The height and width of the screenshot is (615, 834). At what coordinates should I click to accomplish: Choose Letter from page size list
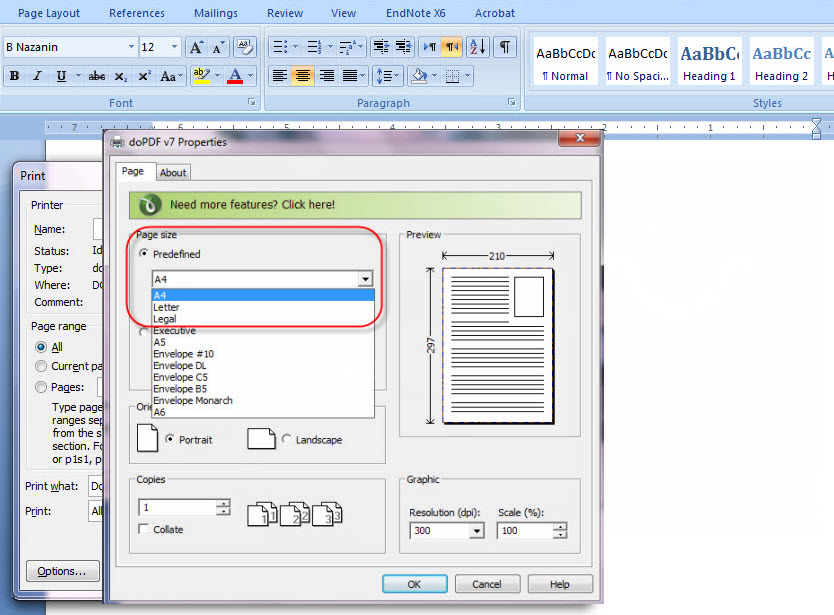tap(166, 307)
